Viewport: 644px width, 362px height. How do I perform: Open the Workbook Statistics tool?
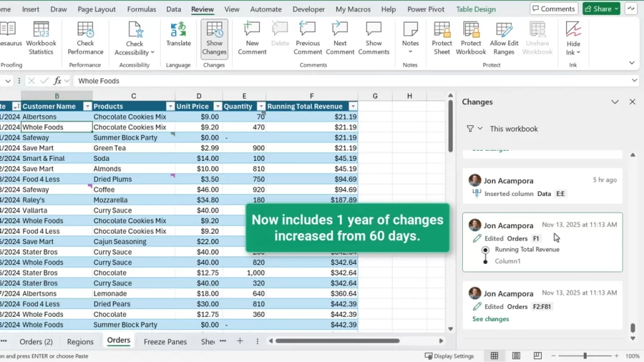[42, 38]
